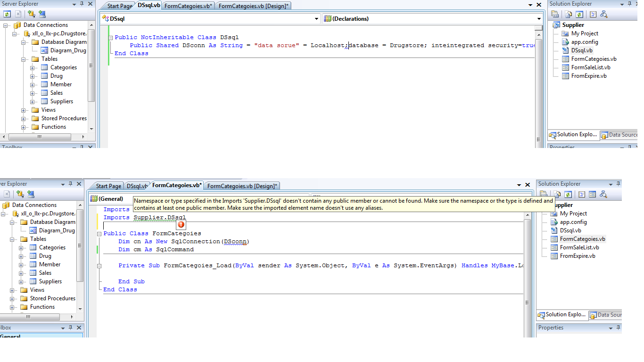Expand Member table in upper Server Explorer
Screen dimensions: 644x362
click(x=33, y=84)
